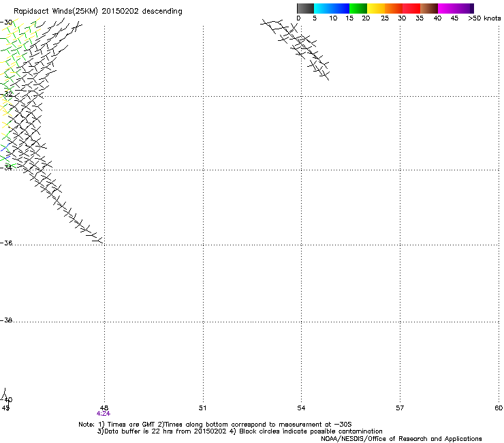Click 'Black circles indicate possible contamination' note

point(311,431)
